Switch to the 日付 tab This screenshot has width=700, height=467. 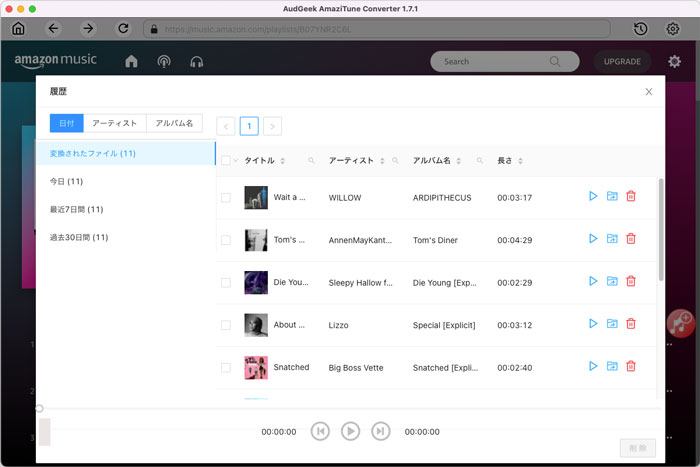[67, 123]
